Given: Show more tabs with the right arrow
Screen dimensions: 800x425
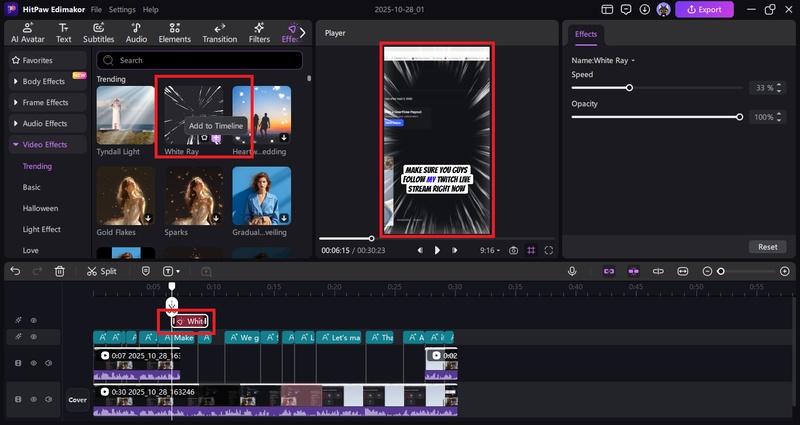Looking at the screenshot, I should [303, 33].
